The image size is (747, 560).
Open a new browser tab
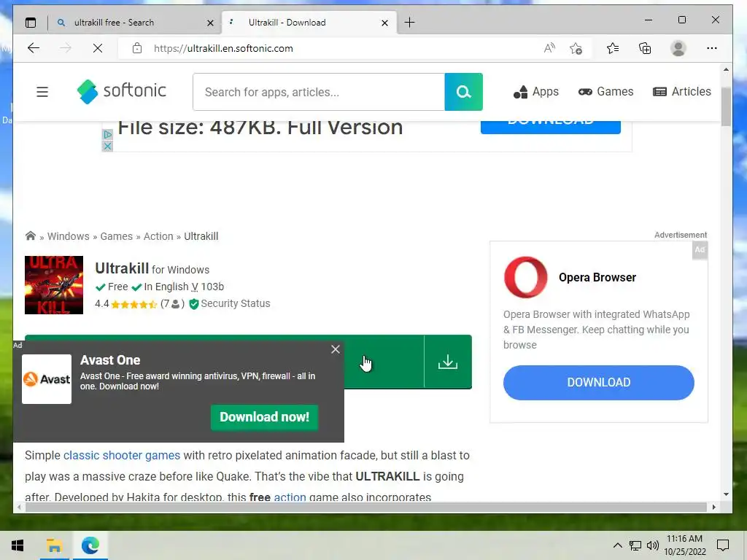pos(409,23)
